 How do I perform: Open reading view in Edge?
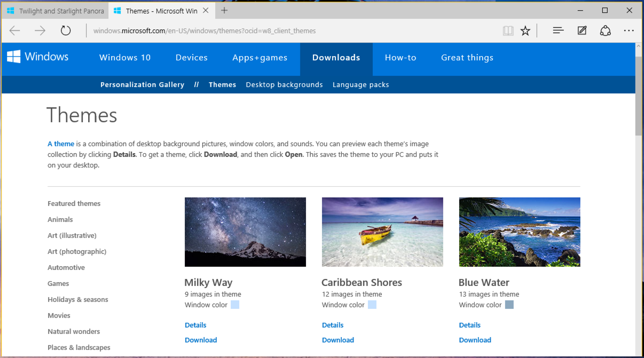[x=508, y=30]
